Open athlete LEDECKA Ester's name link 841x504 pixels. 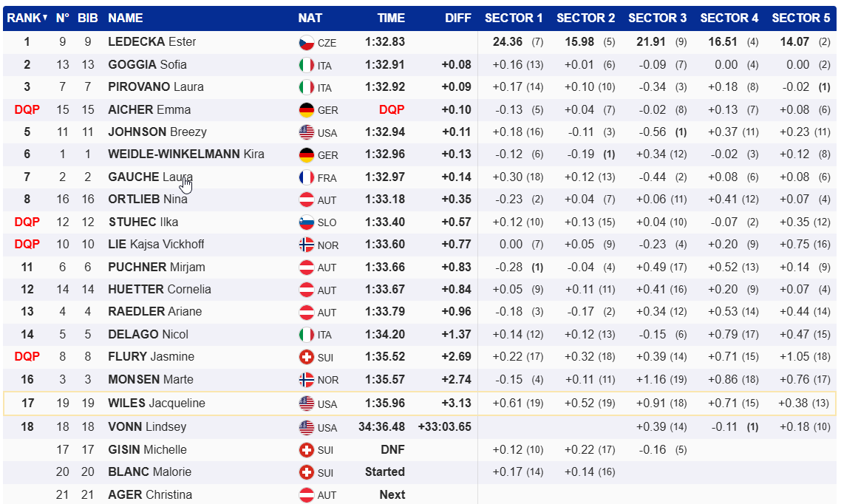[x=151, y=42]
